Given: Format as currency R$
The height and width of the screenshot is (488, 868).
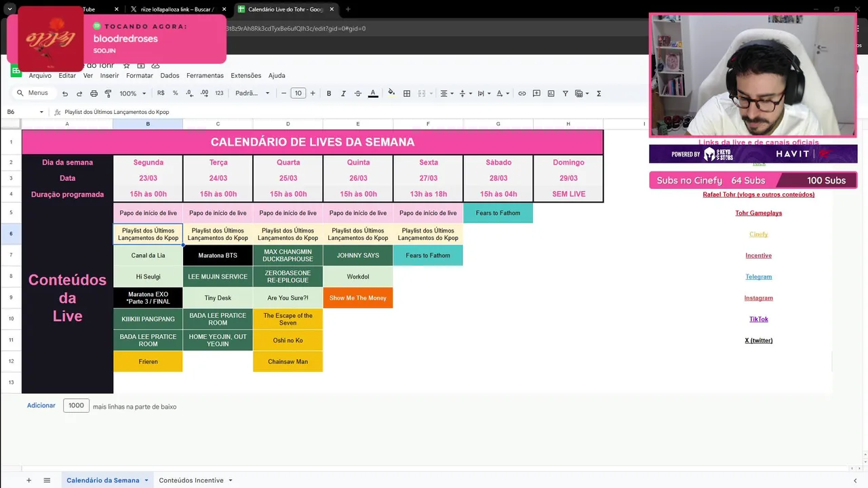Looking at the screenshot, I should [x=161, y=94].
